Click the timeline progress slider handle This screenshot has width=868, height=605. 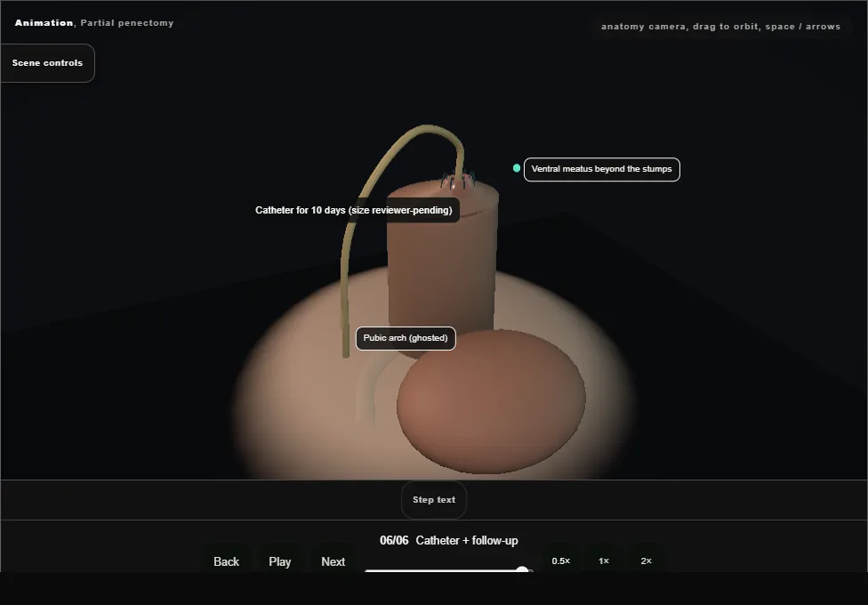[x=522, y=569]
